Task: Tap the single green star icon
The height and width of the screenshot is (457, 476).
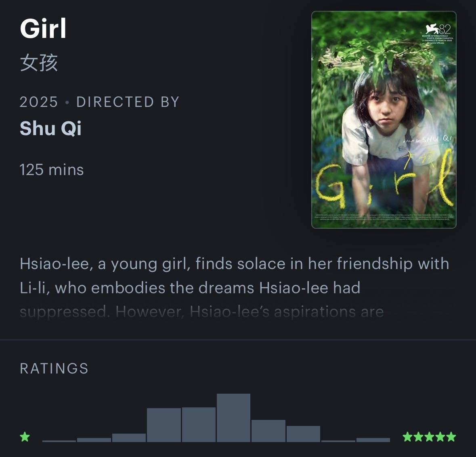Action: click(25, 437)
